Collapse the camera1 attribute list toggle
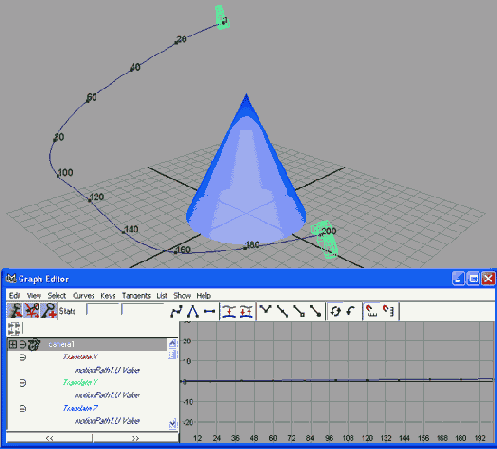The width and height of the screenshot is (497, 449). [23, 344]
